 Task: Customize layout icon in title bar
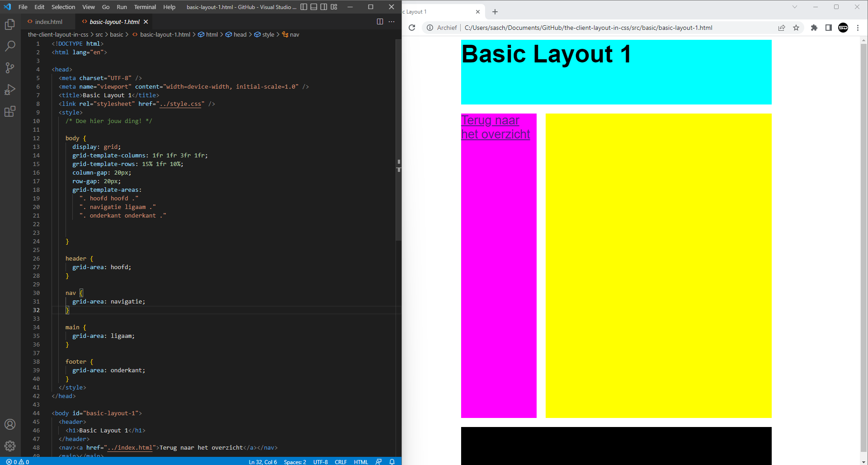pos(334,7)
